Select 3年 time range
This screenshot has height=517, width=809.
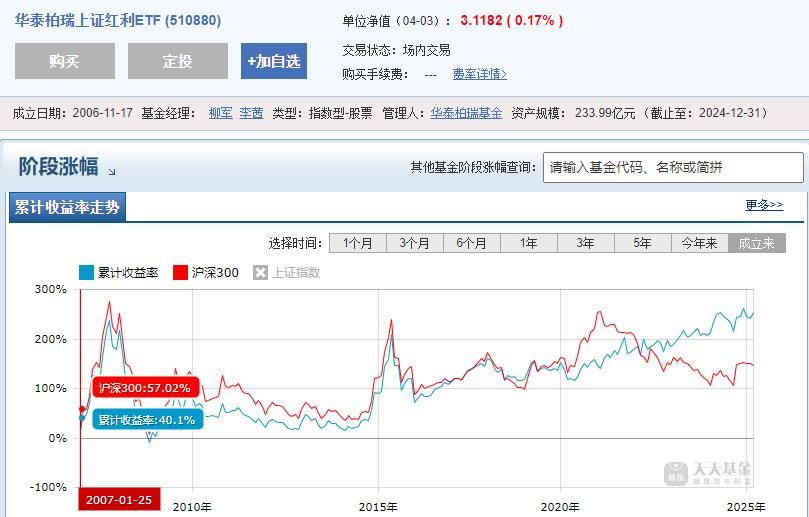pyautogui.click(x=586, y=243)
